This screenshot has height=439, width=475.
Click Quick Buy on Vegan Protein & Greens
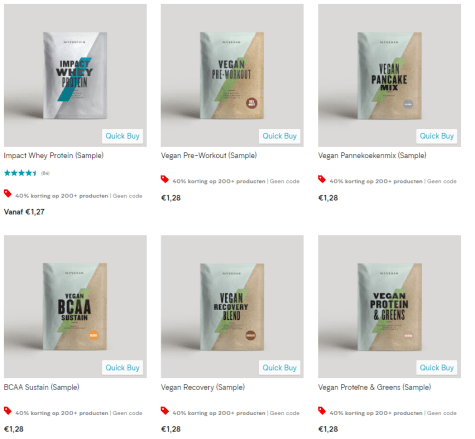[437, 368]
